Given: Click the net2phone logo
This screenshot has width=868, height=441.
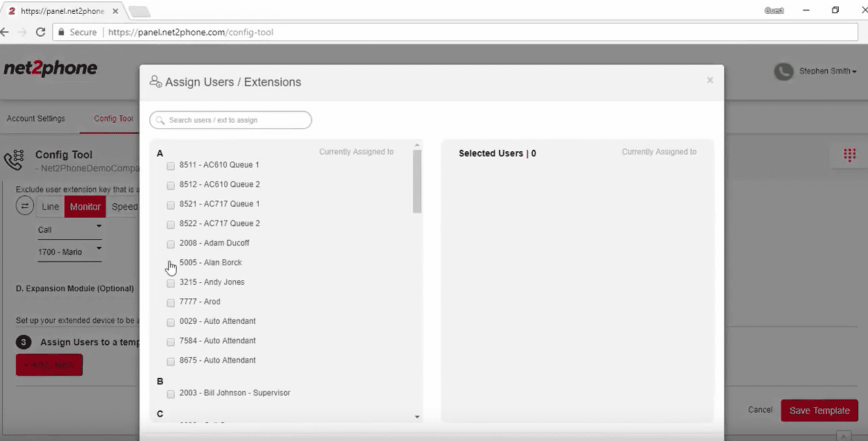Looking at the screenshot, I should (50, 69).
